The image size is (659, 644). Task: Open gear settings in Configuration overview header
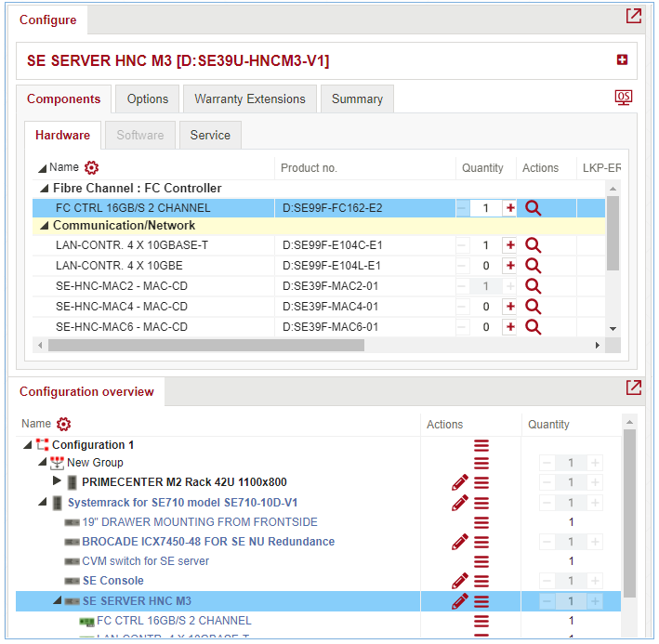tap(63, 425)
